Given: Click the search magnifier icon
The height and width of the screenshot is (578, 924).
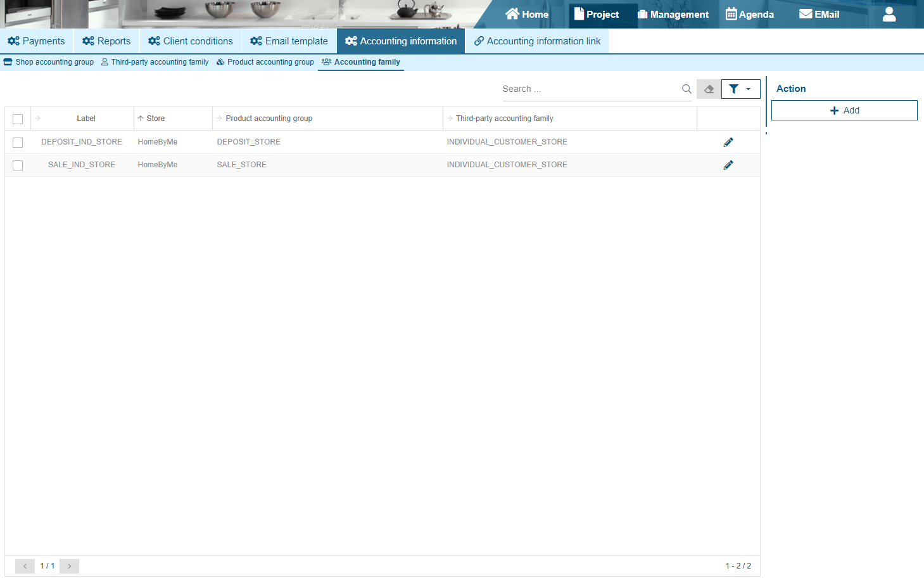Looking at the screenshot, I should (686, 89).
